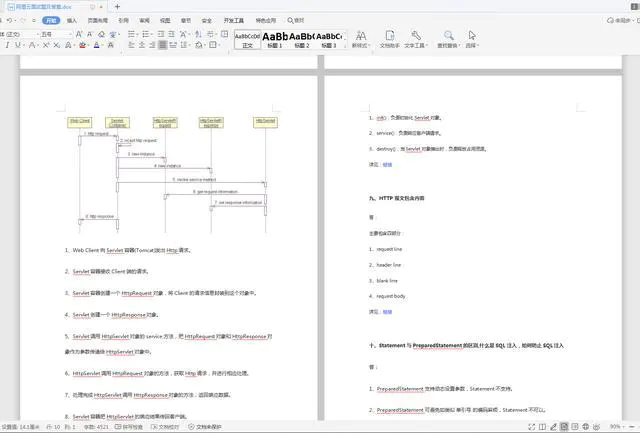Open borders dropdown
640x433 pixels.
214,45
